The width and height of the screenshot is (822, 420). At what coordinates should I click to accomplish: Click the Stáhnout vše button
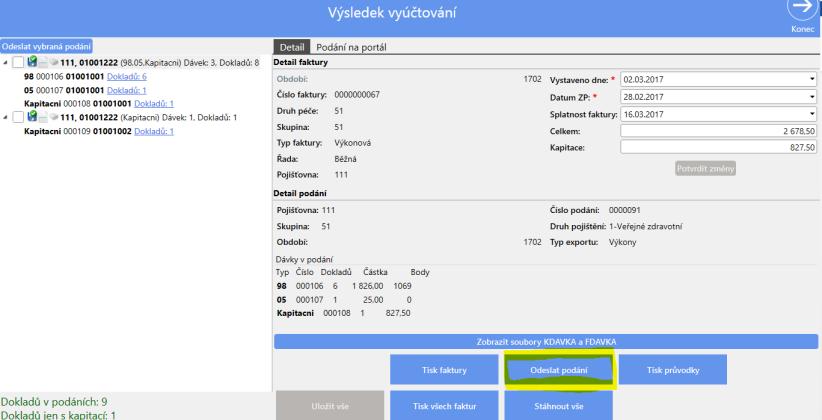click(559, 406)
